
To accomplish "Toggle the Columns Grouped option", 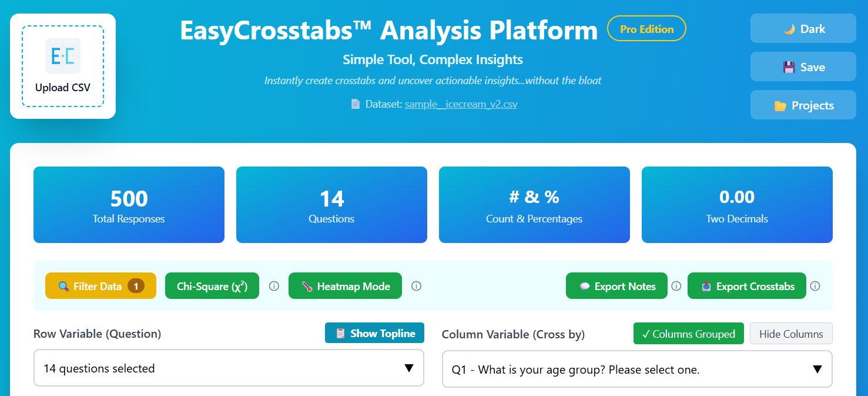I will (x=689, y=334).
